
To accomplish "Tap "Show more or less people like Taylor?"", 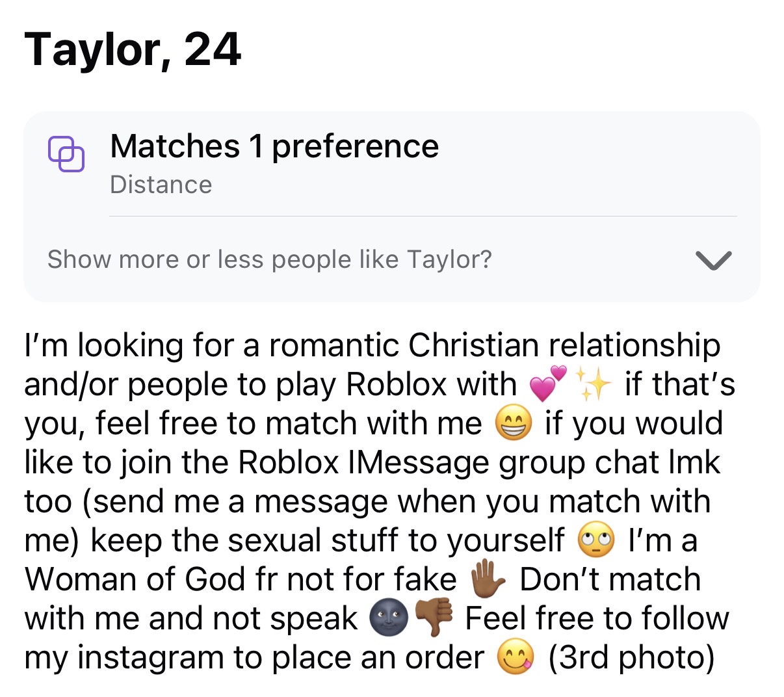I will click(x=269, y=259).
